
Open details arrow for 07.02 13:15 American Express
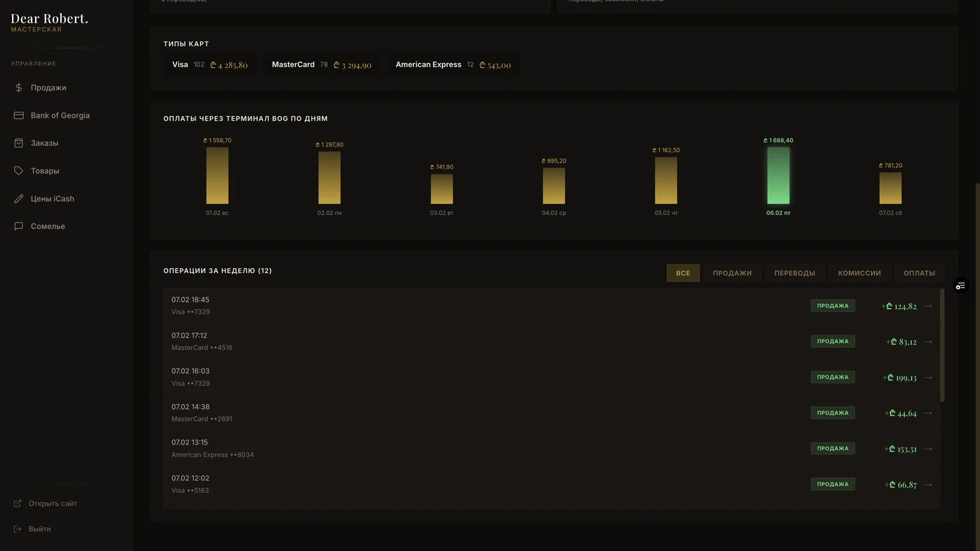tap(927, 449)
